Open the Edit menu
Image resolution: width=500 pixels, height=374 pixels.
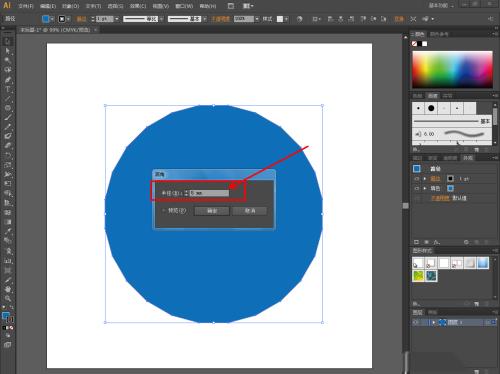[x=48, y=6]
